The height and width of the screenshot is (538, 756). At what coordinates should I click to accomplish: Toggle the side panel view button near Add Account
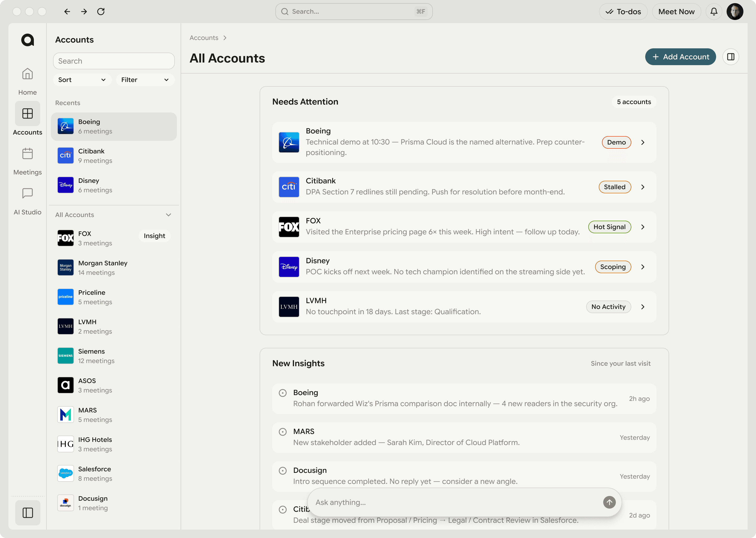point(731,57)
